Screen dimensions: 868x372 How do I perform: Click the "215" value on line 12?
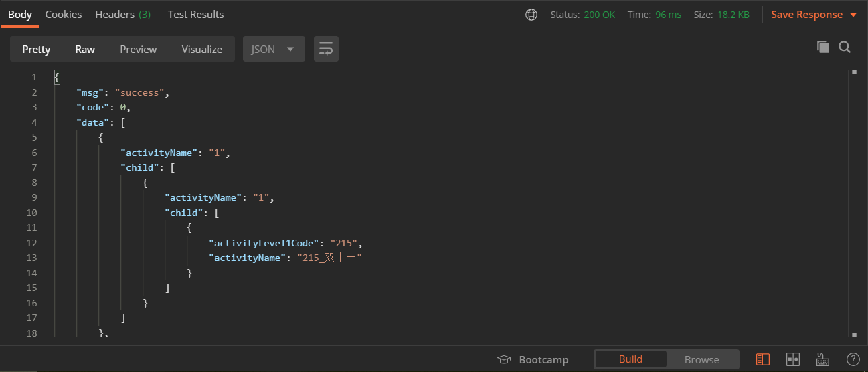tap(344, 243)
